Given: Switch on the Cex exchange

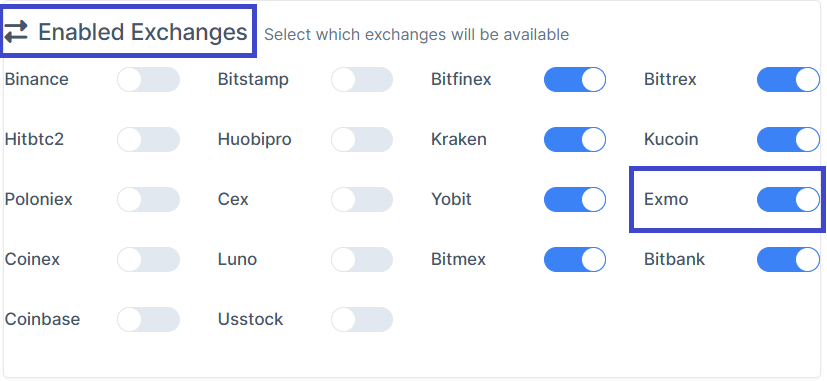Looking at the screenshot, I should point(362,199).
